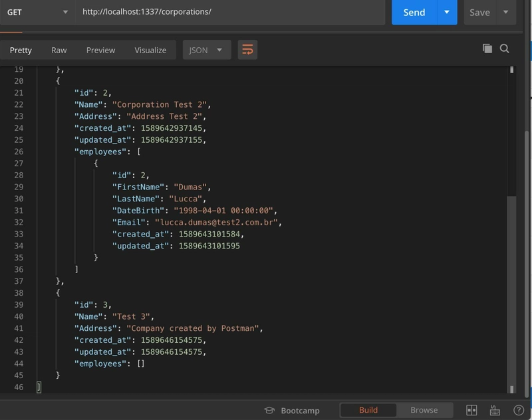The width and height of the screenshot is (532, 420).
Task: Switch to the Visualize tab
Action: tap(150, 50)
